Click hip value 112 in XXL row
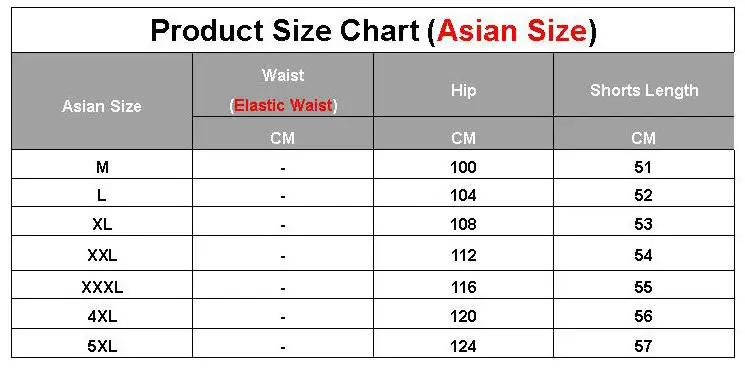This screenshot has height=368, width=745. pyautogui.click(x=463, y=255)
